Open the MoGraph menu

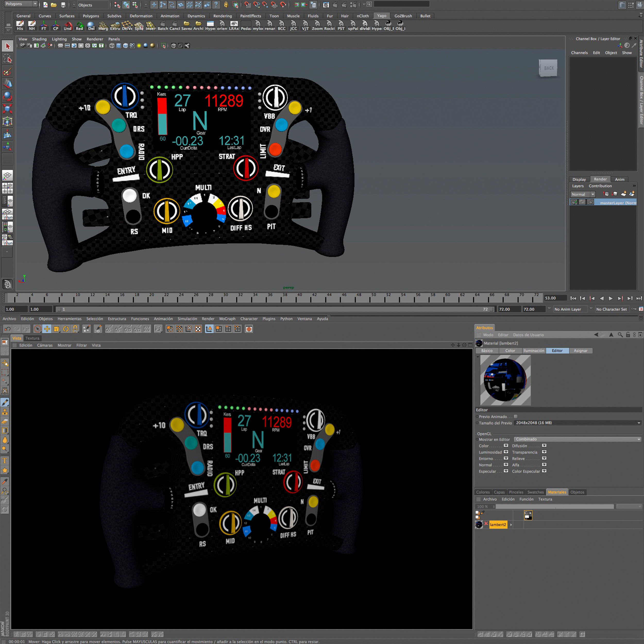tap(227, 319)
